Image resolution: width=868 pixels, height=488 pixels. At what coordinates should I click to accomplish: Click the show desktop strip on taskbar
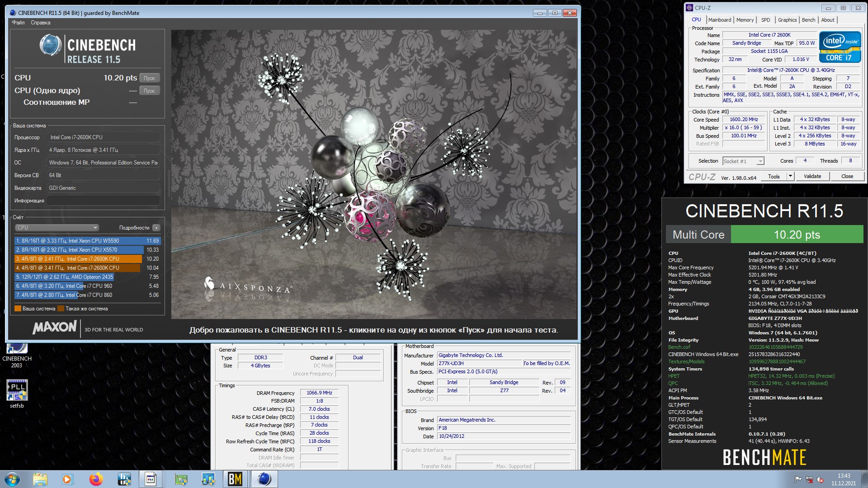(x=864, y=479)
